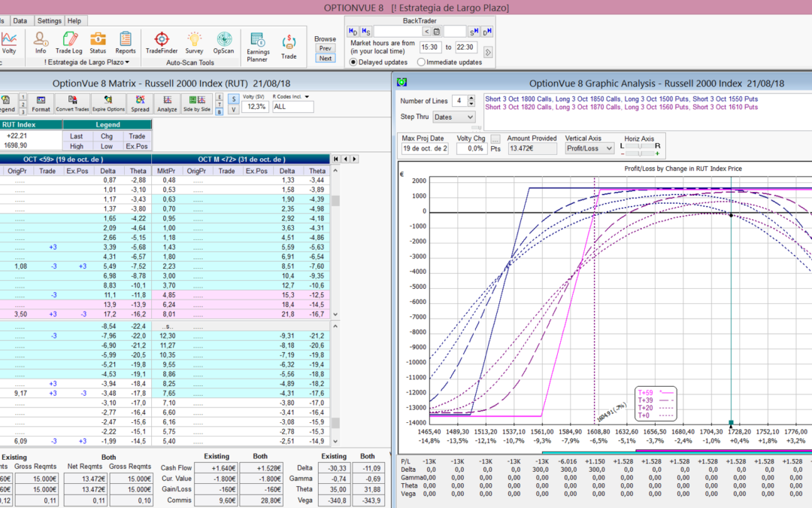Open the Step Thru Dates dropdown
Viewport: 812px width, 508px height.
click(x=453, y=117)
